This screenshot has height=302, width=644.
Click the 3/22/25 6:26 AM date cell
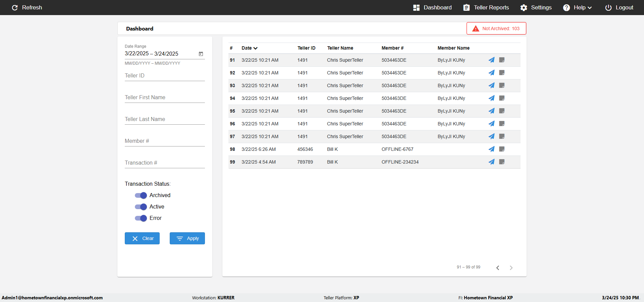coord(259,149)
